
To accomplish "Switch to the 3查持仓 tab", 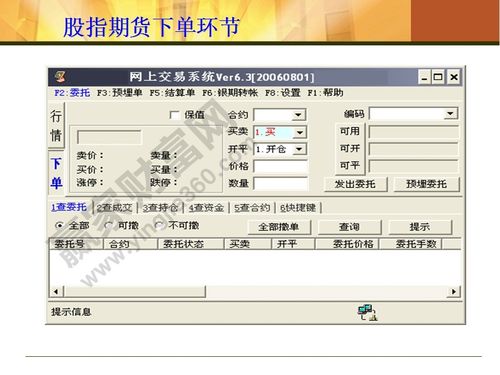I will pyautogui.click(x=160, y=208).
